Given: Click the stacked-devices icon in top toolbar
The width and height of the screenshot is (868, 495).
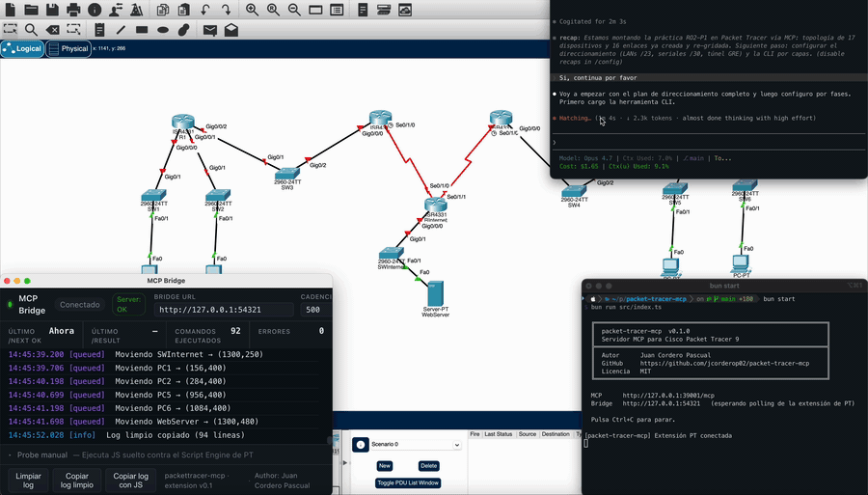Looking at the screenshot, I should tap(384, 10).
